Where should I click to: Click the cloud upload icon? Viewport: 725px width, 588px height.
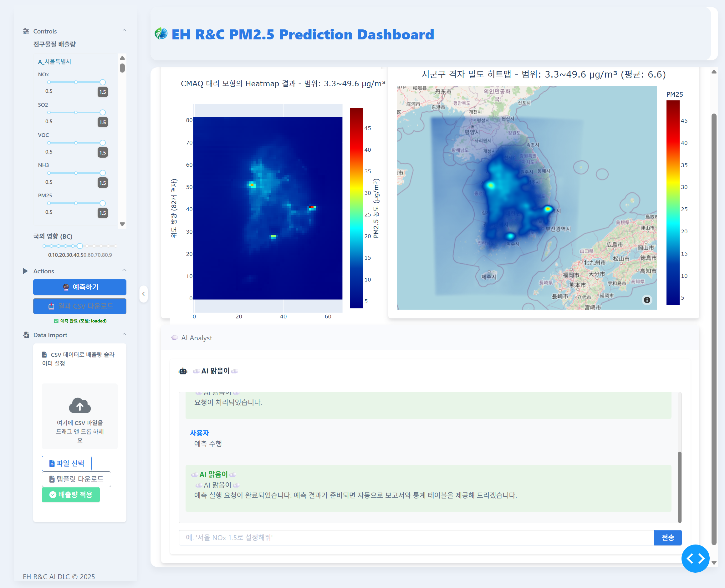tap(79, 405)
